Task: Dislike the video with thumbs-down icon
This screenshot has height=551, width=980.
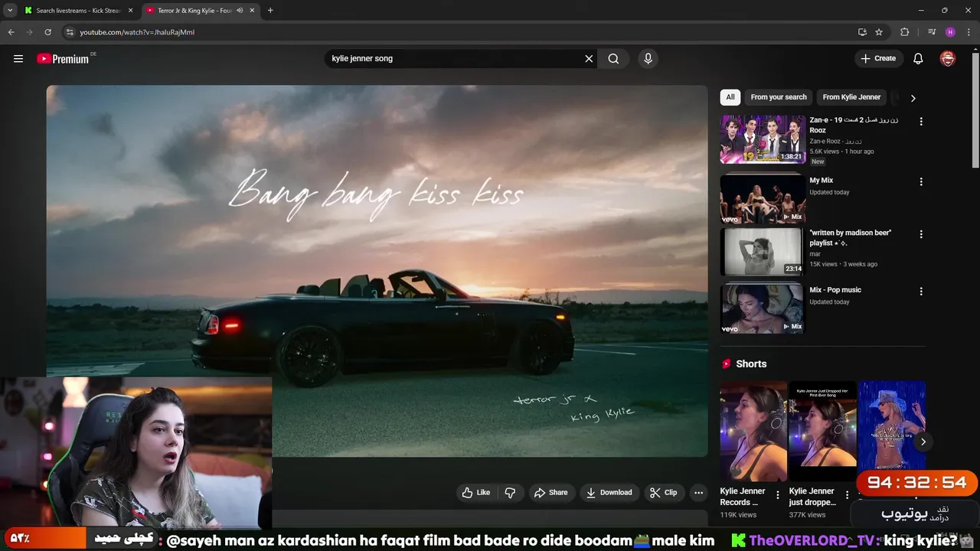Action: tap(510, 493)
